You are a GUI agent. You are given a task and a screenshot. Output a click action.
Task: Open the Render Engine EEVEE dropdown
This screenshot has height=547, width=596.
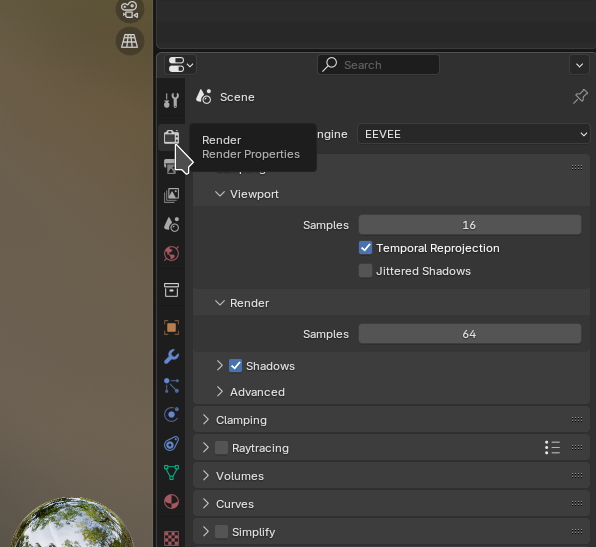click(474, 134)
